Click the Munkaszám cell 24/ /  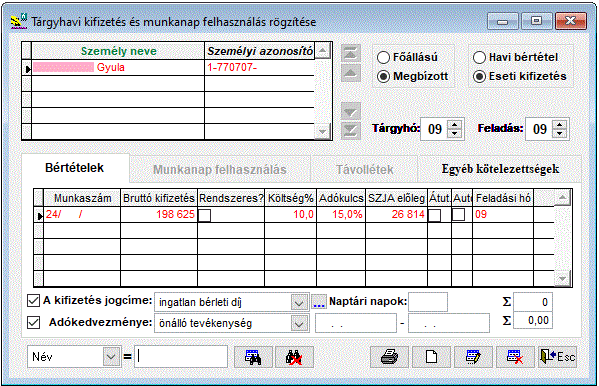click(82, 214)
